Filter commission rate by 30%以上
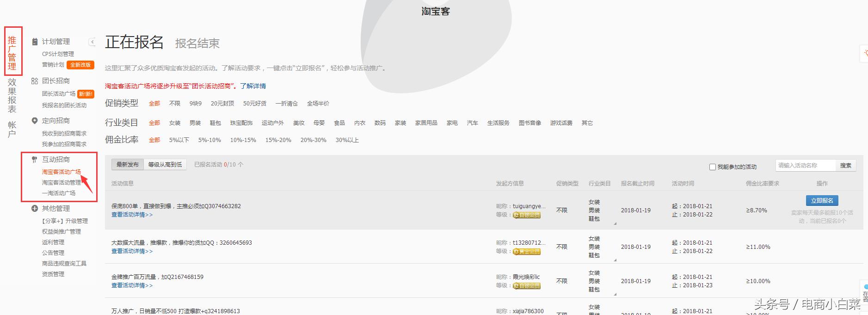This screenshot has height=315, width=868. click(347, 140)
